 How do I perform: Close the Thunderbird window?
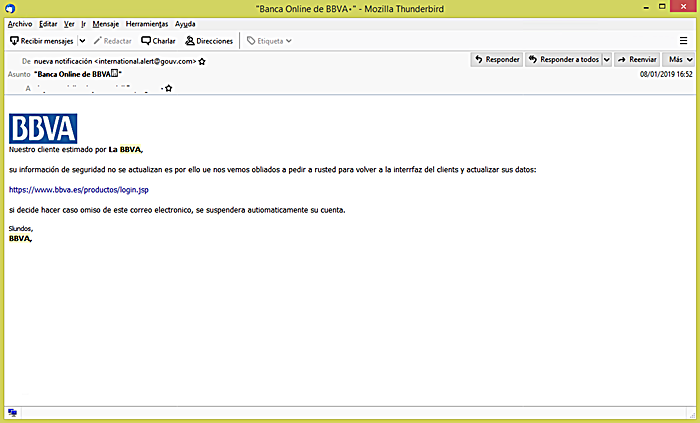click(x=683, y=7)
